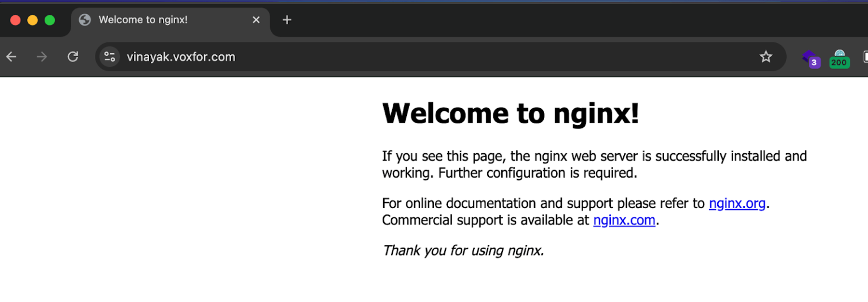Open the site information icon beside the URL
Image resolution: width=868 pixels, height=302 pixels.
click(110, 57)
